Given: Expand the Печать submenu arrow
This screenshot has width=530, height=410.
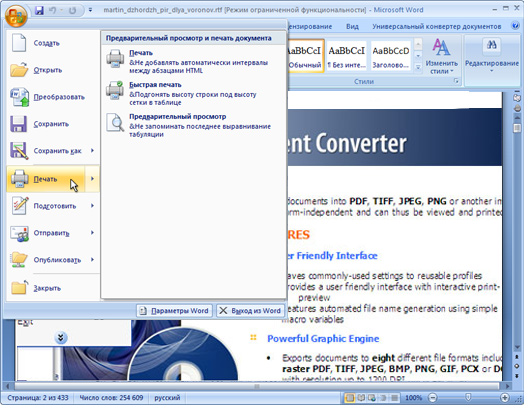Looking at the screenshot, I should (92, 178).
